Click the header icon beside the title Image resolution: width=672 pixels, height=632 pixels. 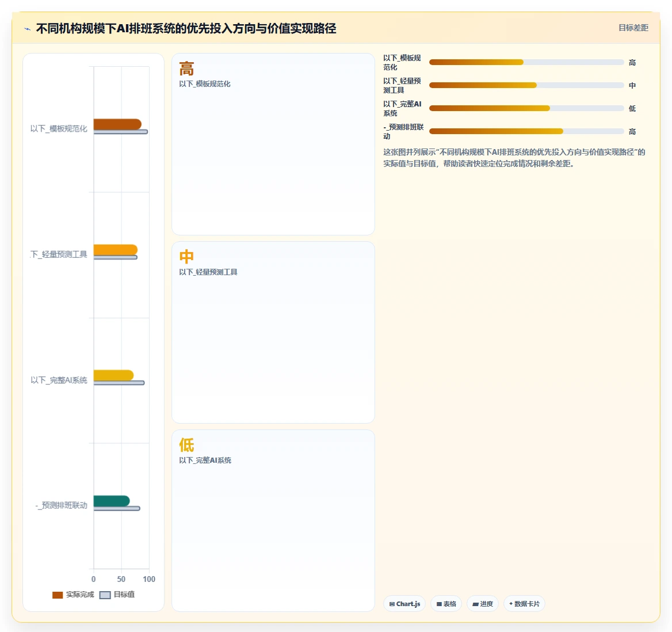pos(28,29)
